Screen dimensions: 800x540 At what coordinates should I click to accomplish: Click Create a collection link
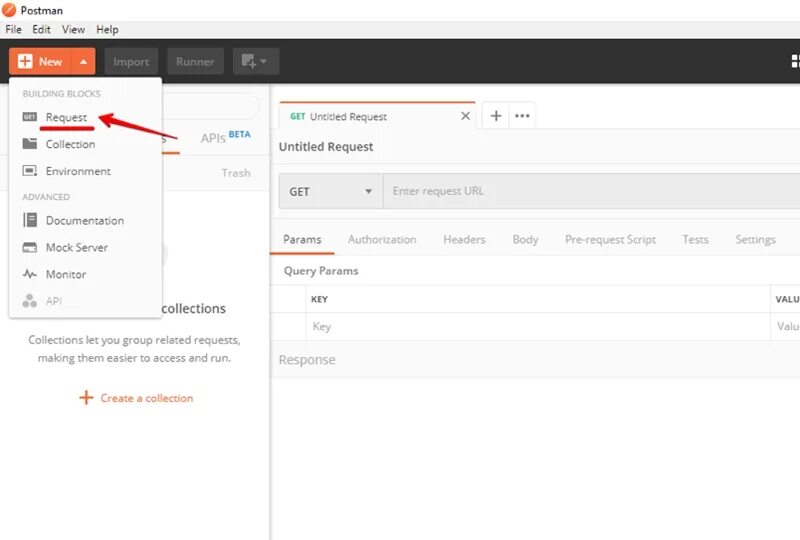136,398
